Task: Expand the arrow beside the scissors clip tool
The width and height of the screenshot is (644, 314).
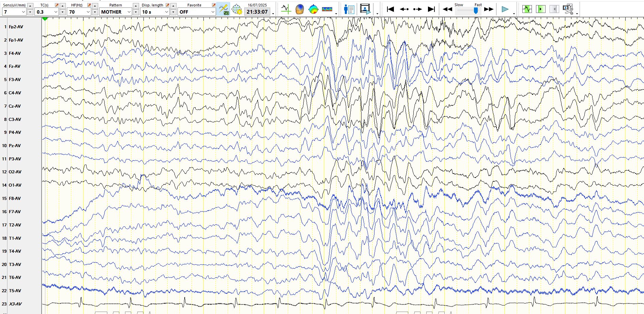Action: pos(577,14)
